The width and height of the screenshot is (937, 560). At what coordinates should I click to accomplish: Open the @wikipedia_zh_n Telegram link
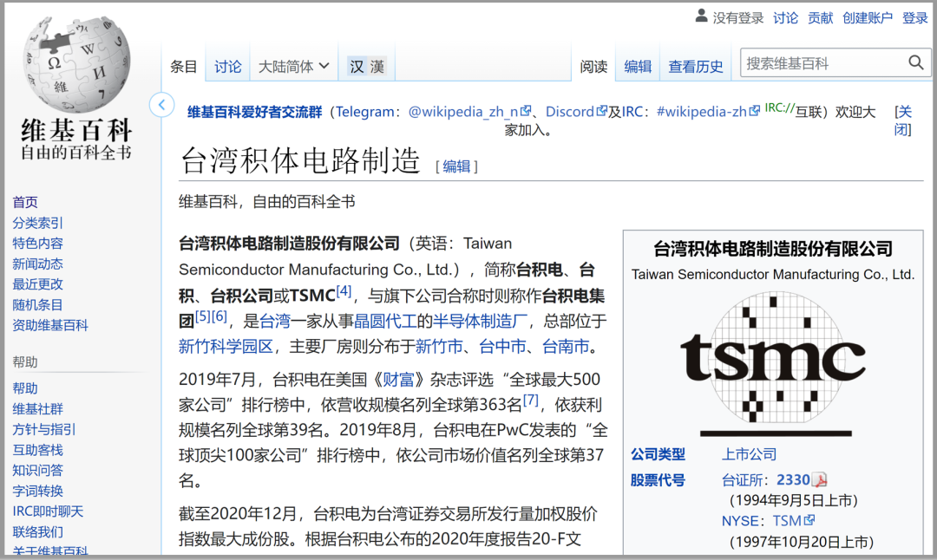click(x=463, y=112)
